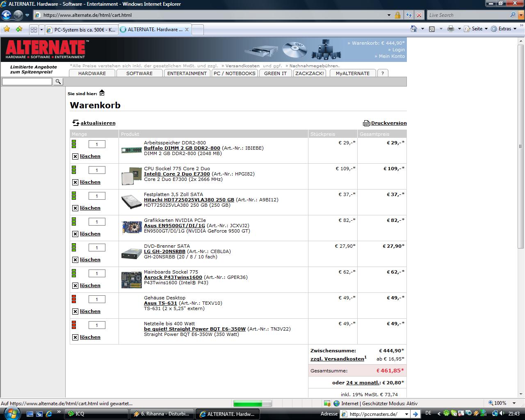Delete the Asrock P43Twins1600 mainboard item
The height and width of the screenshot is (420, 525).
click(87, 285)
